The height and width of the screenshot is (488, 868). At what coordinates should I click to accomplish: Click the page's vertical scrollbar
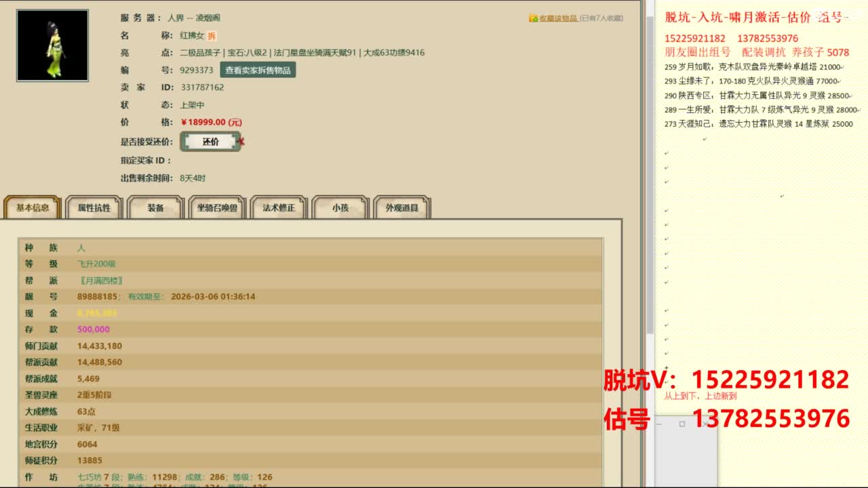point(649,203)
